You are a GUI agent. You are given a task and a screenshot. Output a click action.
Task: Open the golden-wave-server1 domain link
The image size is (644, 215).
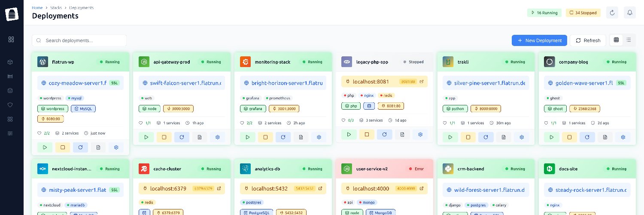pyautogui.click(x=584, y=83)
